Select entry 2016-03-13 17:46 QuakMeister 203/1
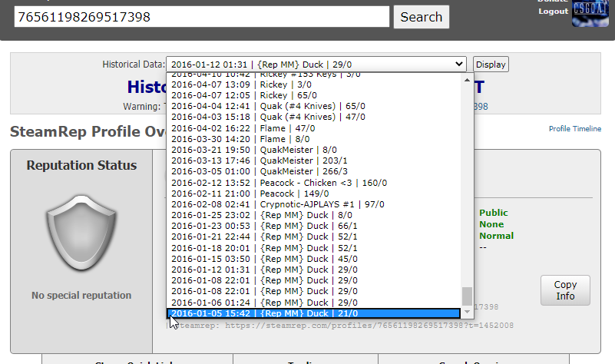This screenshot has width=615, height=364. (314, 160)
